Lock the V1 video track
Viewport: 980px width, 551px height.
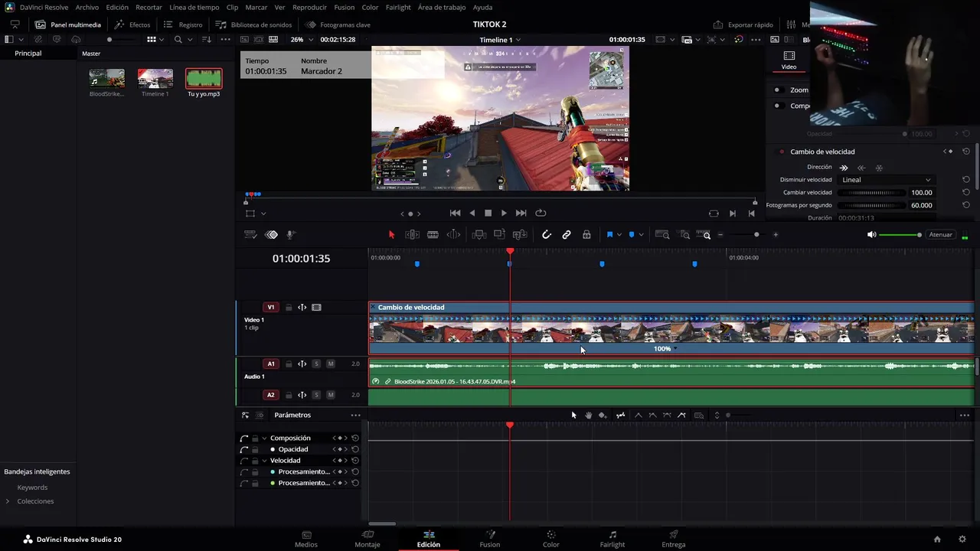click(289, 308)
